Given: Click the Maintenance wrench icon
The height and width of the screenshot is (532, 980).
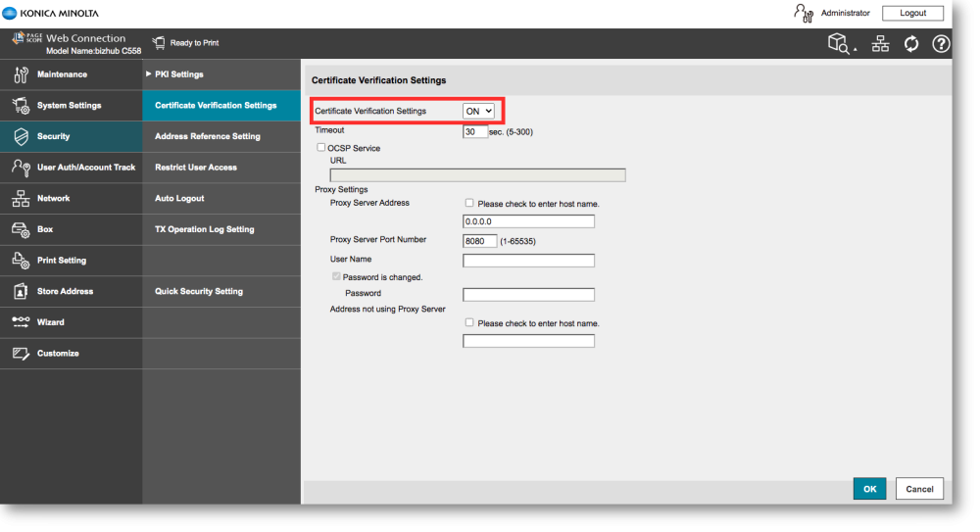Looking at the screenshot, I should [21, 74].
